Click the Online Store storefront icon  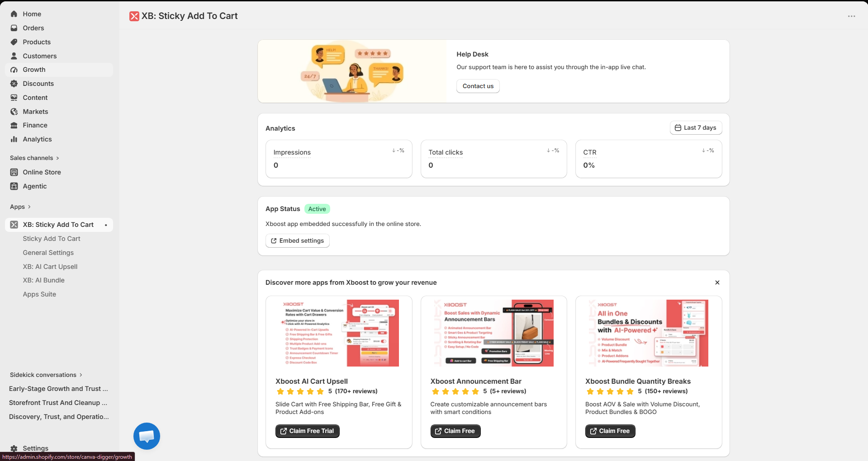pyautogui.click(x=14, y=172)
